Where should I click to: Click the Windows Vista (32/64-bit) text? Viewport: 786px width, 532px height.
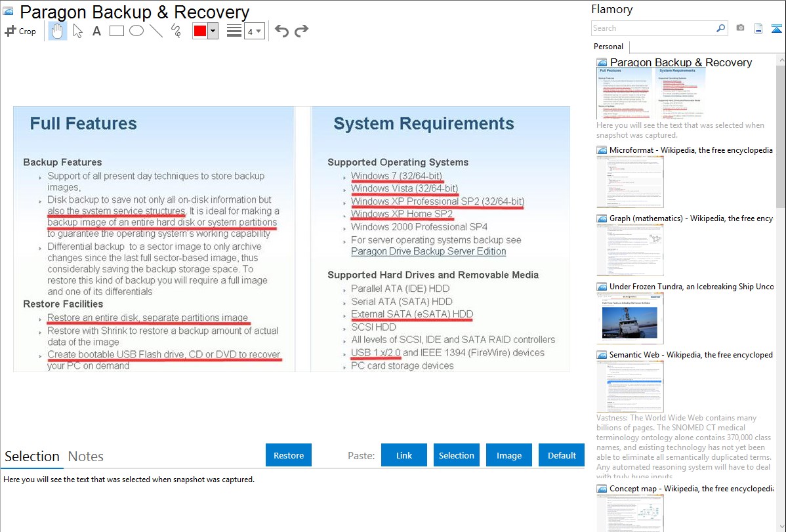coord(405,188)
